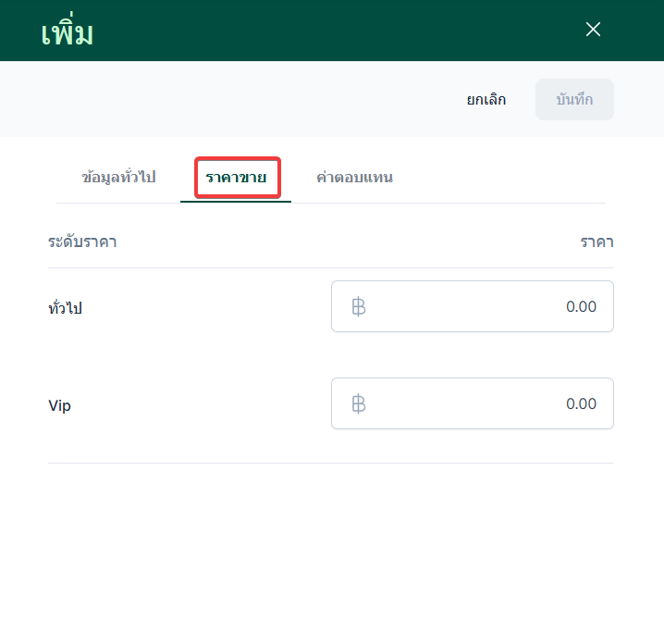The width and height of the screenshot is (664, 644).
Task: Switch to the ข้อมูลทั่วไป tab
Action: (118, 177)
